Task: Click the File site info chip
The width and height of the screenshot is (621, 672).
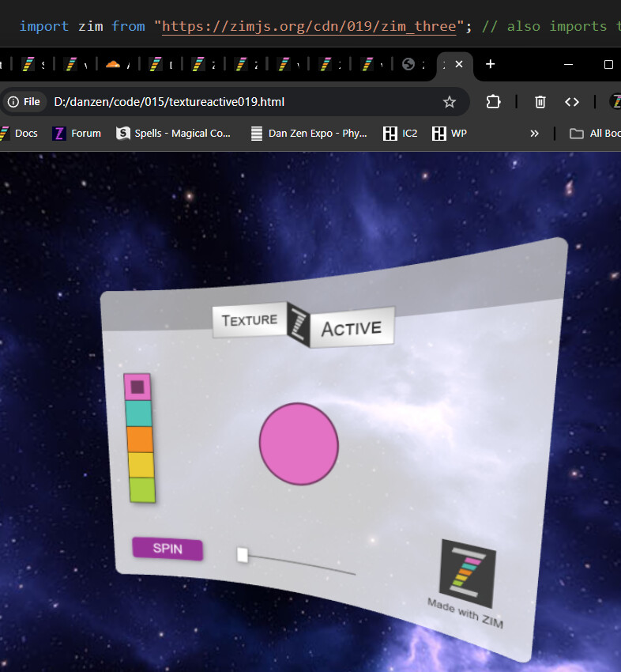Action: (24, 102)
